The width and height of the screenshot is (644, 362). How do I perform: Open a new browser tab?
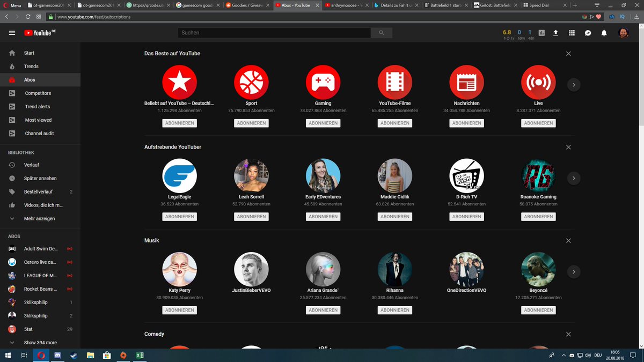tap(575, 5)
